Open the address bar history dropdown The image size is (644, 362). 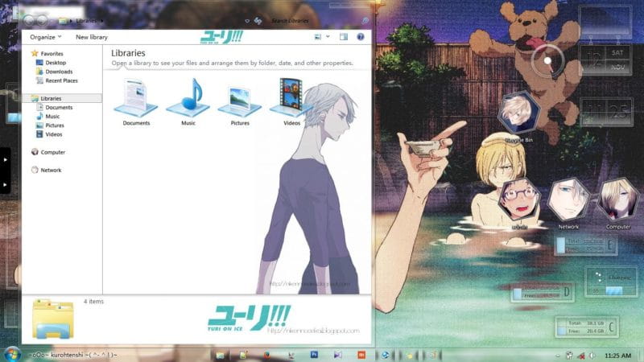(247, 21)
